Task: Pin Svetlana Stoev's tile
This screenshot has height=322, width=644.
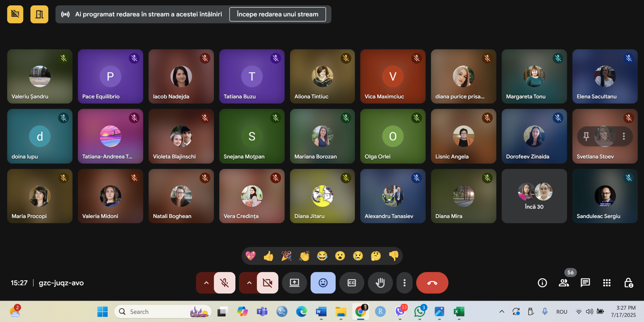Action: click(x=586, y=136)
